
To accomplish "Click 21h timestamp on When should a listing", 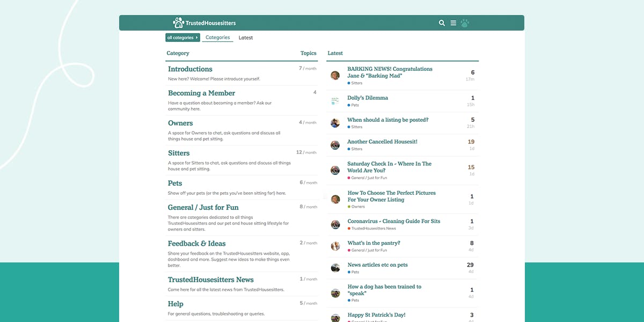I will 471,127.
